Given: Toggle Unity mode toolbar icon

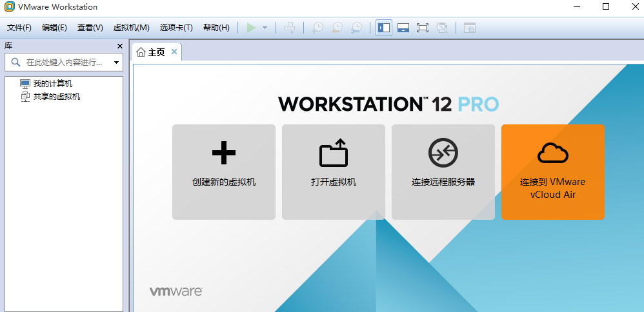Looking at the screenshot, I should point(442,28).
